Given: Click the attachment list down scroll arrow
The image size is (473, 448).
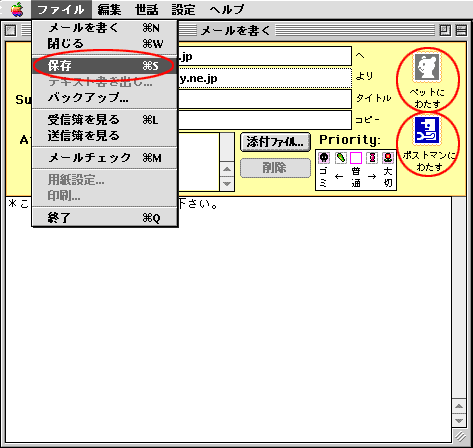Looking at the screenshot, I should 227,184.
